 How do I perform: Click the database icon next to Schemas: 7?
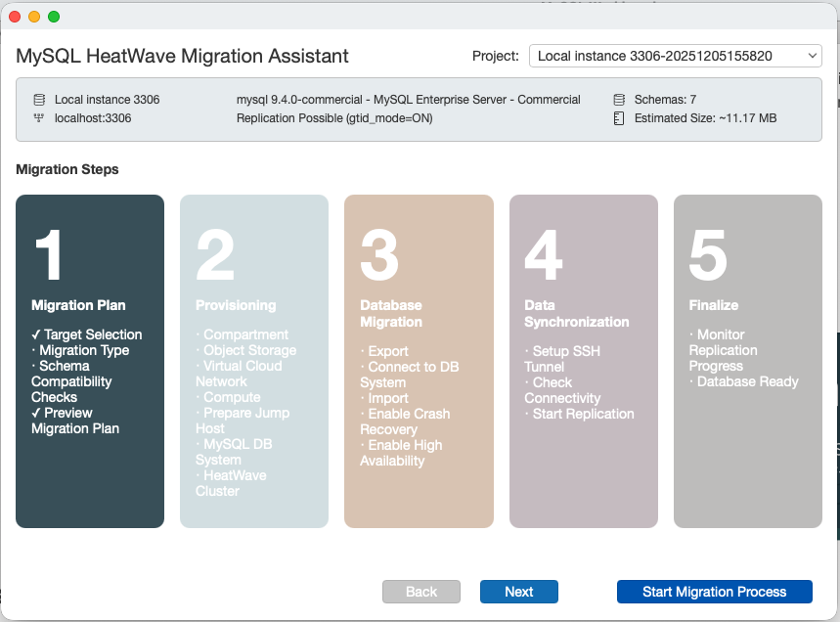point(617,99)
